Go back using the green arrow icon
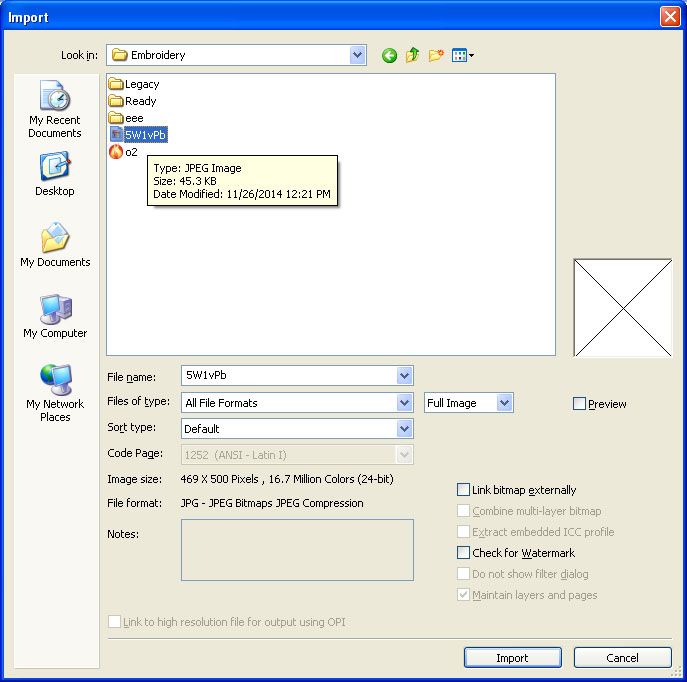This screenshot has height=682, width=687. click(x=389, y=56)
